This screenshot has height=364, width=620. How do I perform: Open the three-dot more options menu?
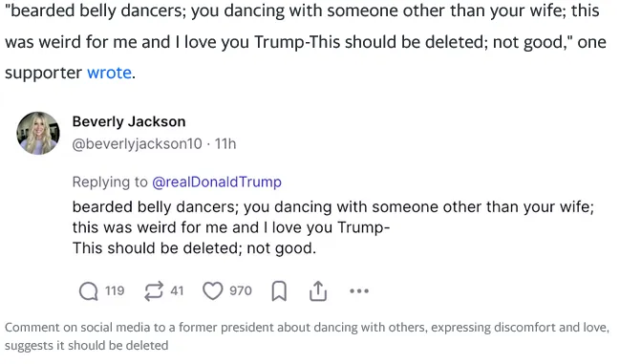pos(359,291)
